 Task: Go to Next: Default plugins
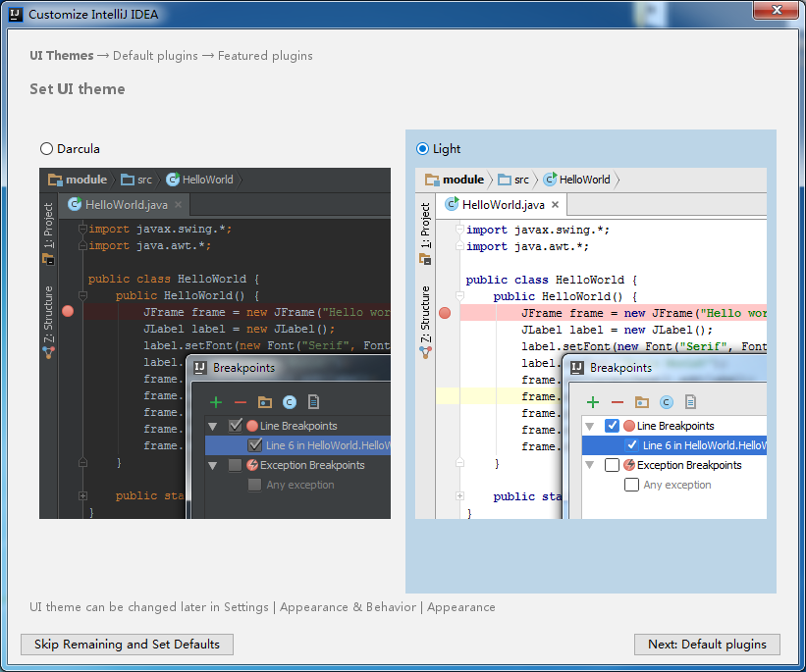(707, 645)
